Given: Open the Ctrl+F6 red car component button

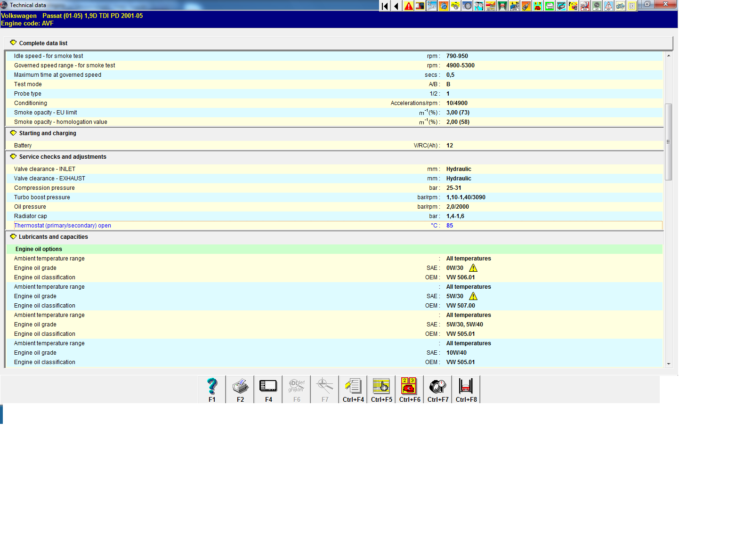Looking at the screenshot, I should pos(410,390).
